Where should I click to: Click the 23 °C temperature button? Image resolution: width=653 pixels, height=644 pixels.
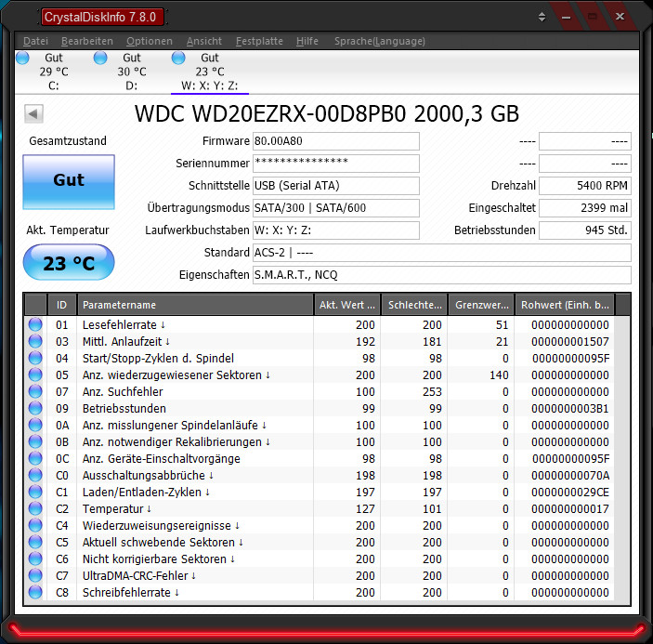[69, 262]
